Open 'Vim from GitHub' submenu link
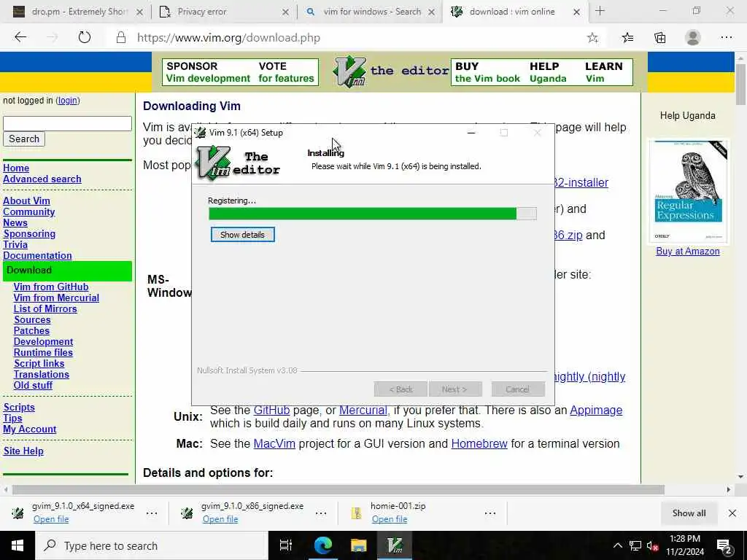This screenshot has width=747, height=560. [51, 287]
